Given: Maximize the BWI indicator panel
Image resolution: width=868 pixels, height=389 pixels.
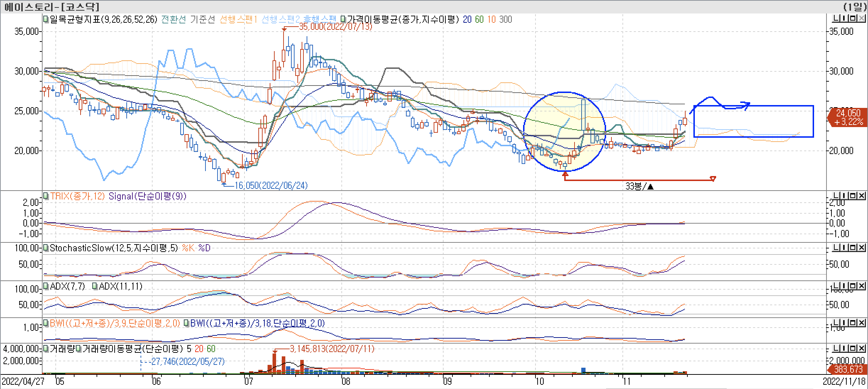Looking at the screenshot, I should (853, 323).
